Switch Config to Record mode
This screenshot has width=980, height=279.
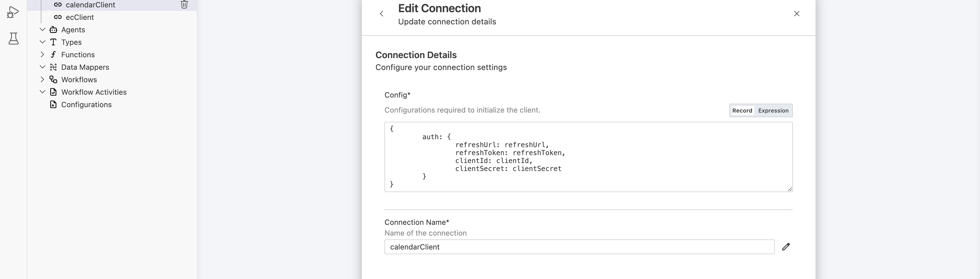[x=742, y=110]
